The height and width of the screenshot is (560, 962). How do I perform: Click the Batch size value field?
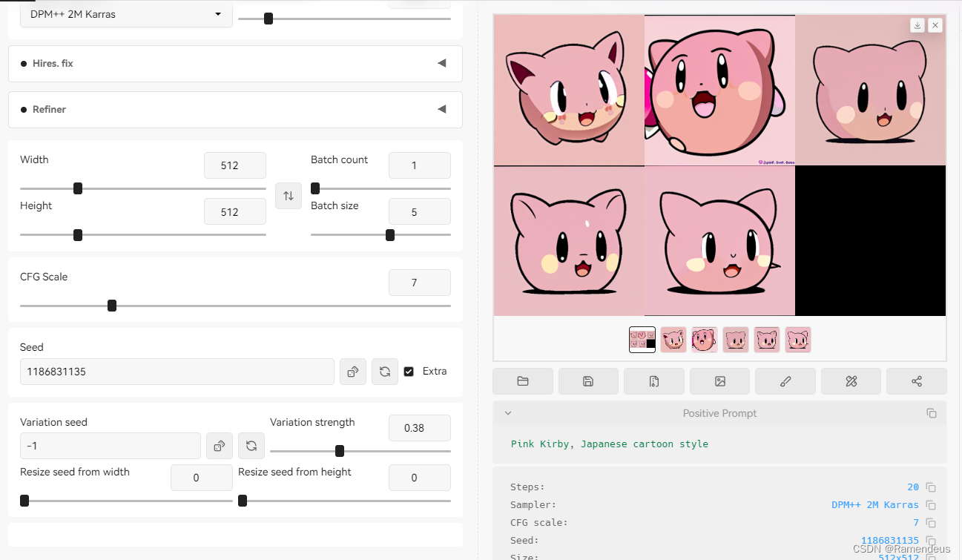[420, 211]
